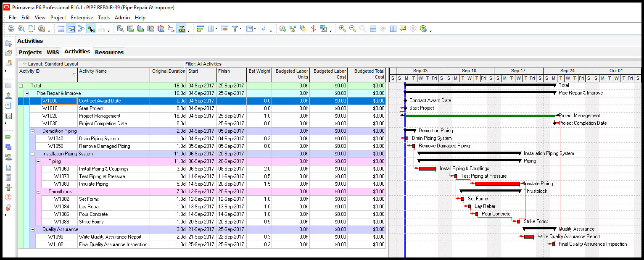Open the Activity Network view icon

click(x=81, y=29)
